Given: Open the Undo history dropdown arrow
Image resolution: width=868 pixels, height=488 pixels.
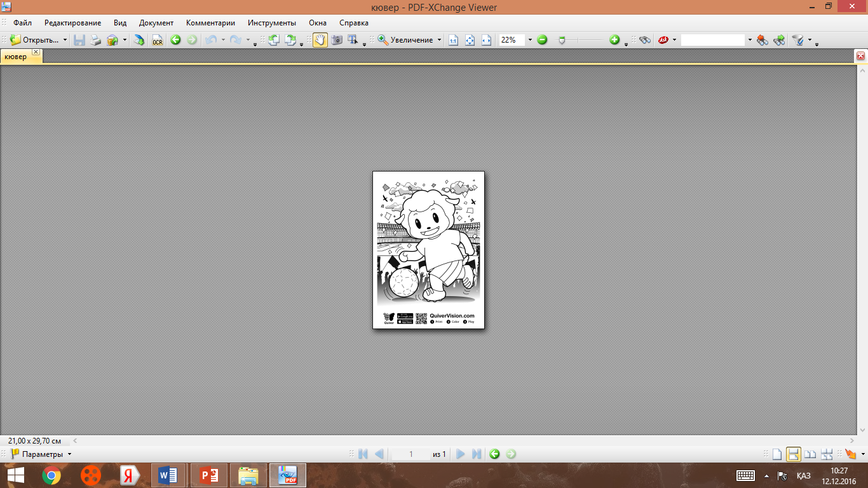Looking at the screenshot, I should pos(223,40).
